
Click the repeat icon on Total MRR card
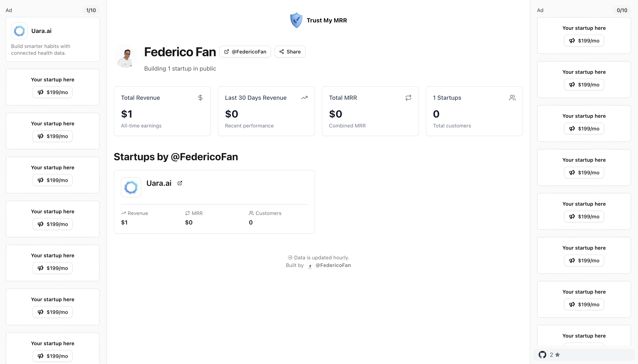(408, 98)
